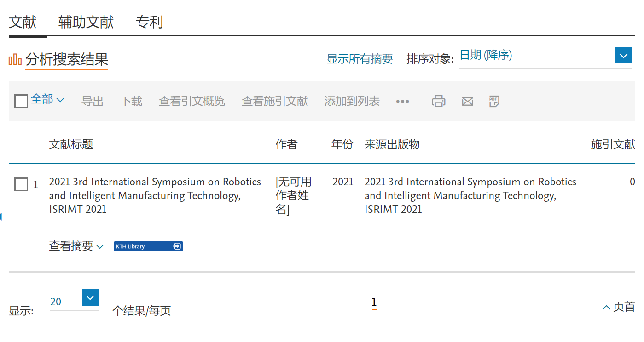Screen dimensions: 644x342
Task: Click the KTH Library access button
Action: (x=148, y=246)
